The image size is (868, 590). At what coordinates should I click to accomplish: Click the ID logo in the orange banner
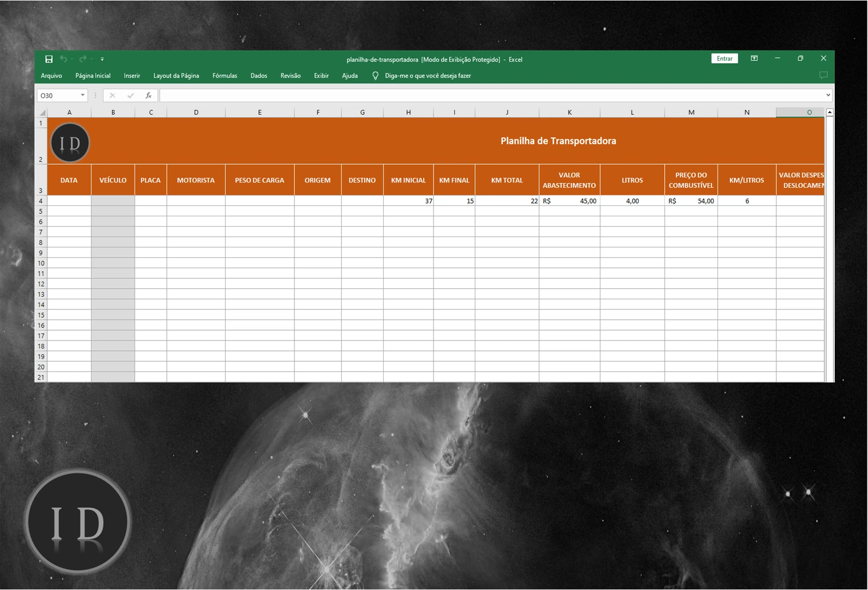click(x=70, y=143)
